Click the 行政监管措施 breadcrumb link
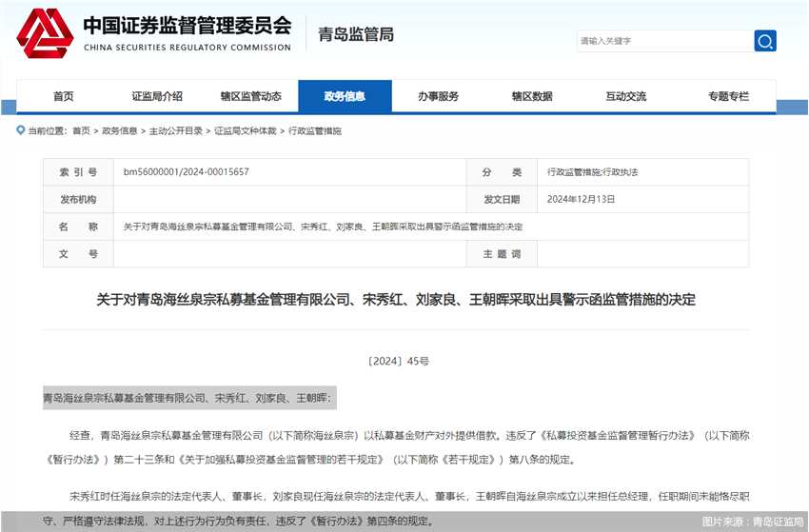Screen dimensions: 809x532 pos(315,131)
